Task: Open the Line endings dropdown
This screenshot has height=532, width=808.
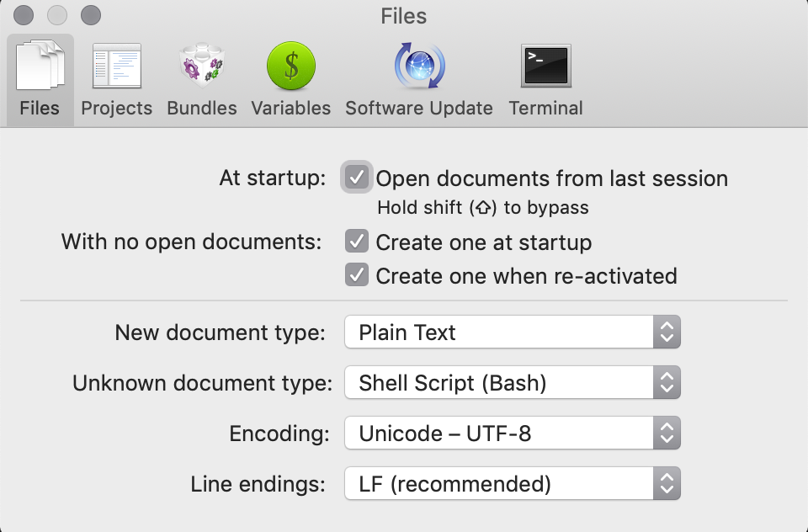Action: (x=512, y=484)
